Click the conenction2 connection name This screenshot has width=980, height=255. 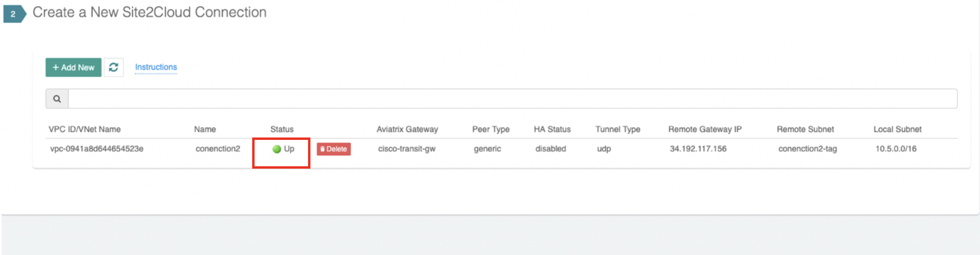[217, 149]
